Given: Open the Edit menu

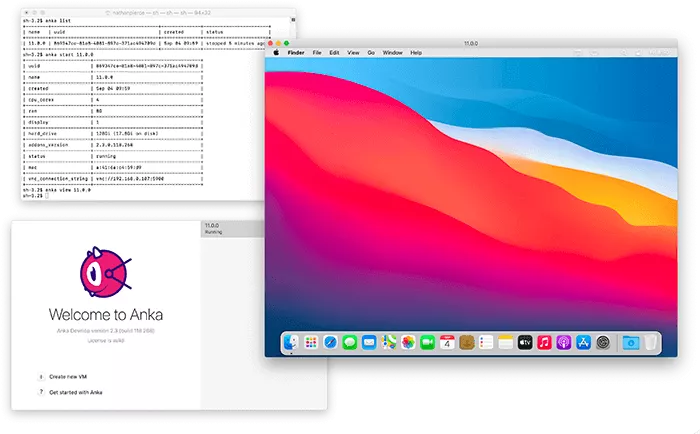Looking at the screenshot, I should click(x=334, y=53).
